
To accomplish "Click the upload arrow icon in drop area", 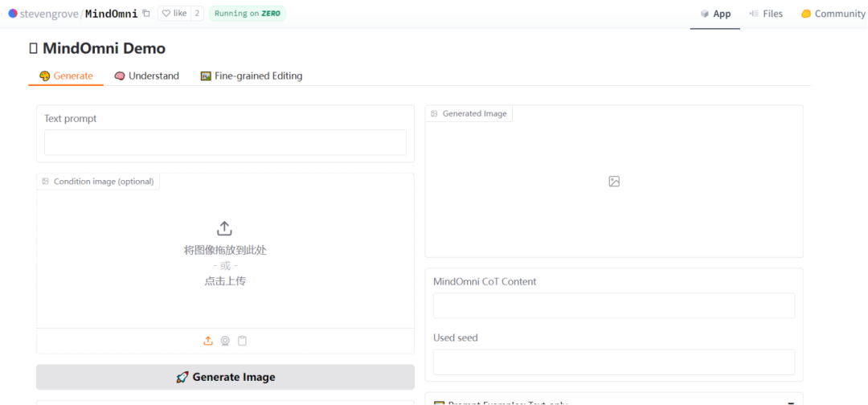I will tap(224, 228).
